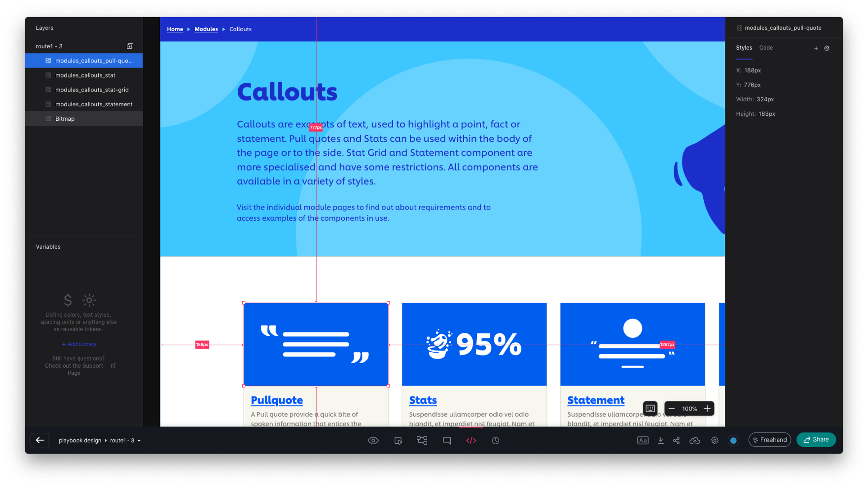Click the multiplayer avatar indicator
The image size is (868, 487).
(x=734, y=441)
